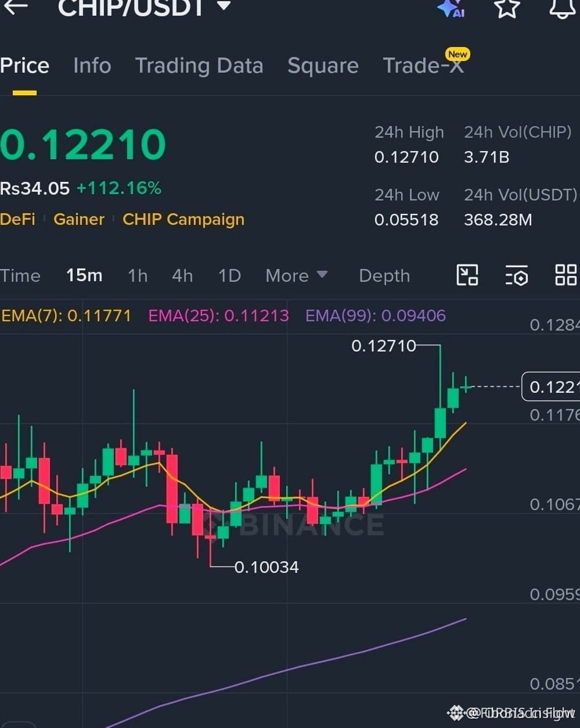Image resolution: width=580 pixels, height=728 pixels.
Task: Expand the More intervals dropdown
Action: pyautogui.click(x=296, y=275)
